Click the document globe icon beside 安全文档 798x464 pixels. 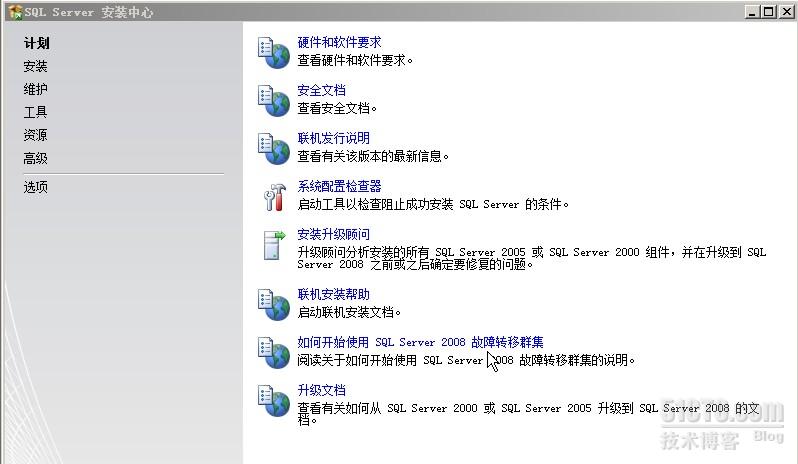point(274,101)
